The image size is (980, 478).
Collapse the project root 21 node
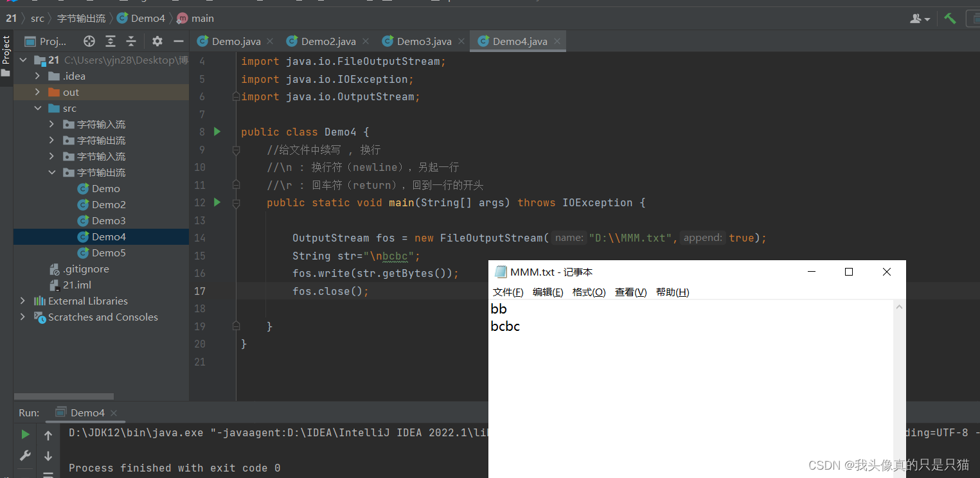point(23,60)
